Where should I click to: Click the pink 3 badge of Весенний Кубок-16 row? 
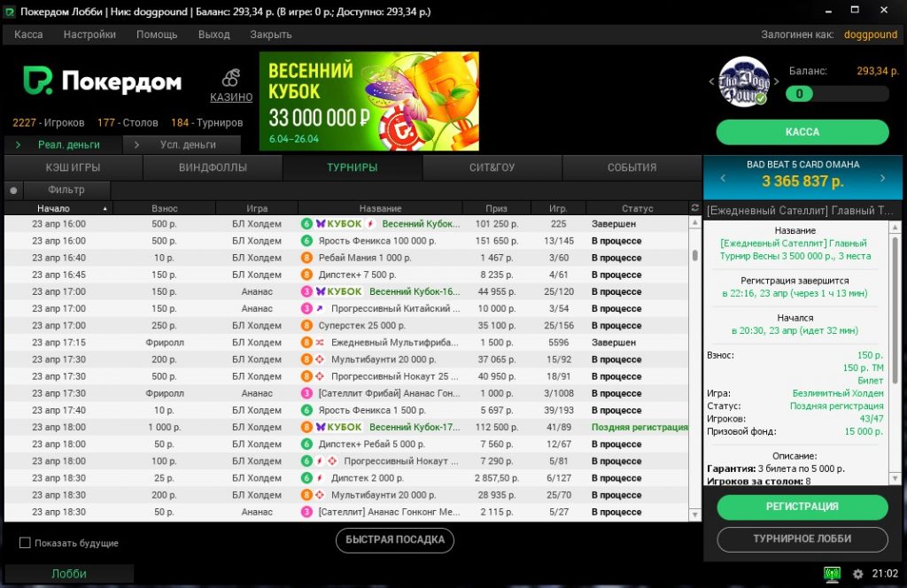tap(306, 291)
